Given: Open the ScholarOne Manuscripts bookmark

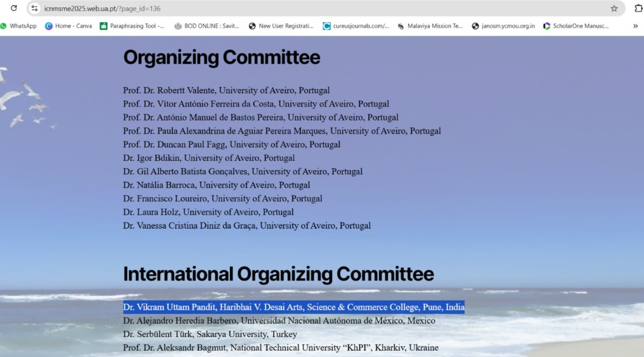Looking at the screenshot, I should click(x=576, y=26).
